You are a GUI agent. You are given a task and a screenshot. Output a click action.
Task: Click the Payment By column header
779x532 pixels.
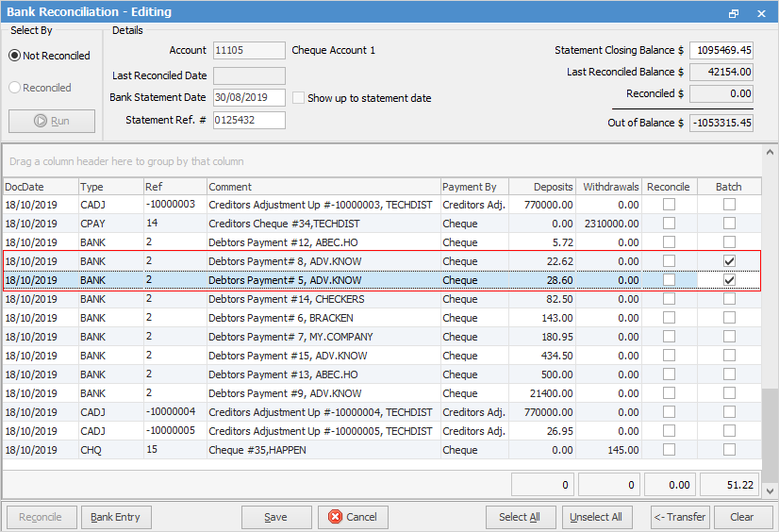click(473, 187)
